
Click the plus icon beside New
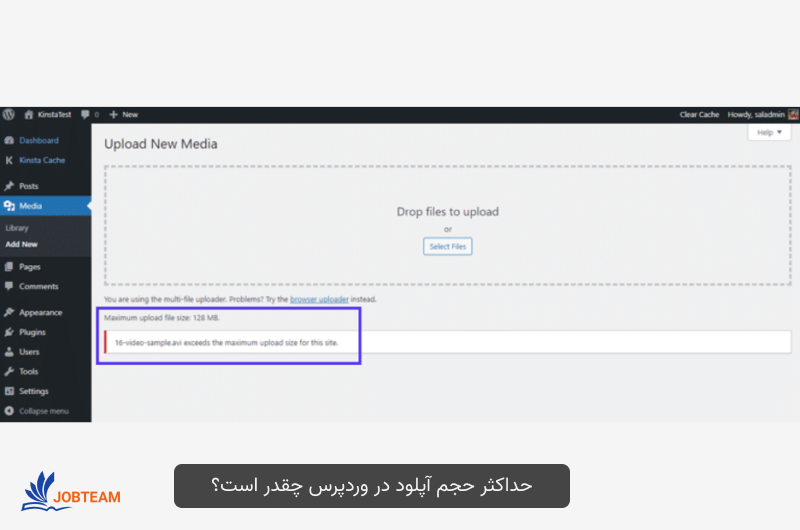(x=113, y=114)
